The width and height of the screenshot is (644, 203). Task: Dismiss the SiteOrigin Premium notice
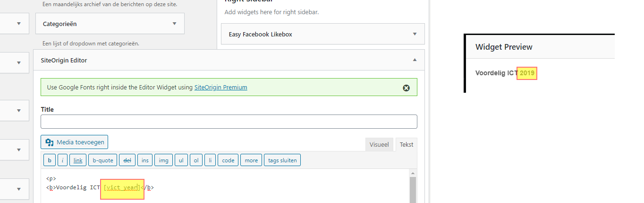[406, 88]
